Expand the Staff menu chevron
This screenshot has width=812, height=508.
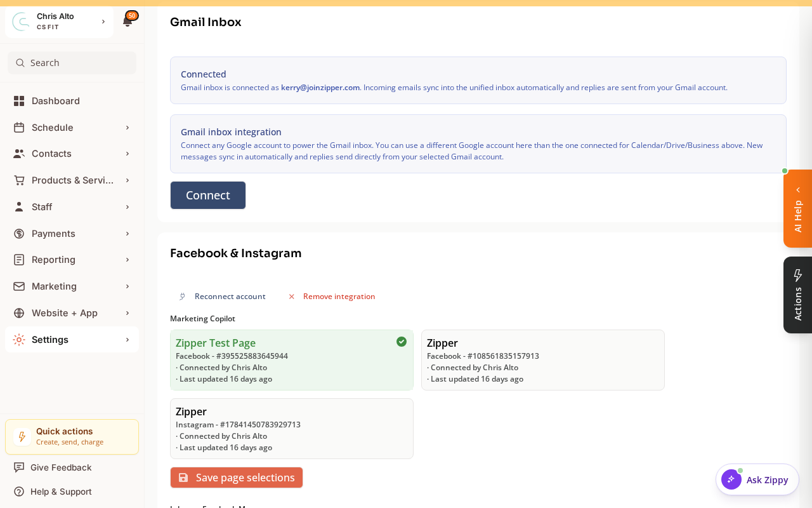128,207
